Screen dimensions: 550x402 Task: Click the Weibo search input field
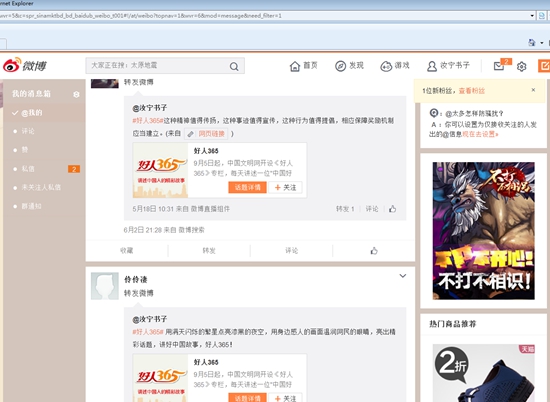pyautogui.click(x=157, y=66)
